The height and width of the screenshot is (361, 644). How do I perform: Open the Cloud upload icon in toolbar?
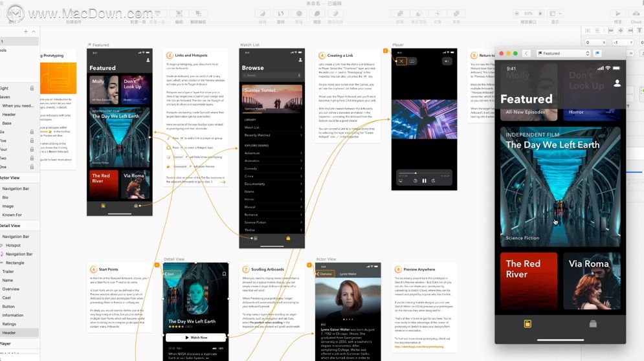(x=636, y=14)
